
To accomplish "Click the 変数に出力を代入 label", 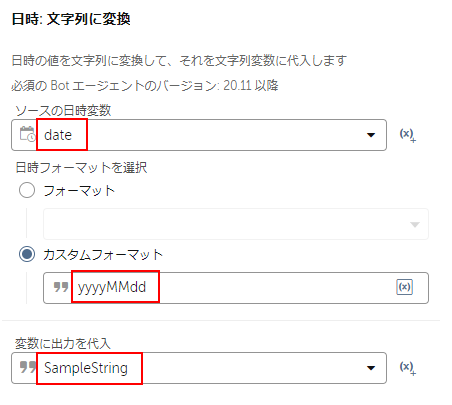I will pos(63,343).
